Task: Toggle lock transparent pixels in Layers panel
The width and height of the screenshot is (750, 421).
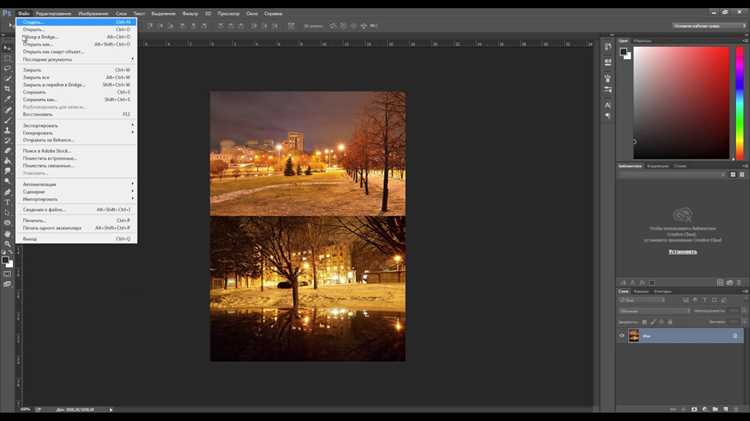Action: [x=644, y=322]
